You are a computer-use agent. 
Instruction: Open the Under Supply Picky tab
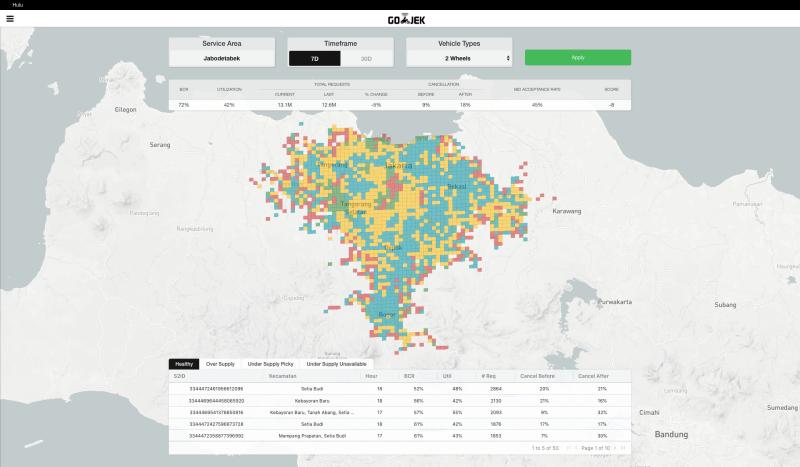click(271, 364)
